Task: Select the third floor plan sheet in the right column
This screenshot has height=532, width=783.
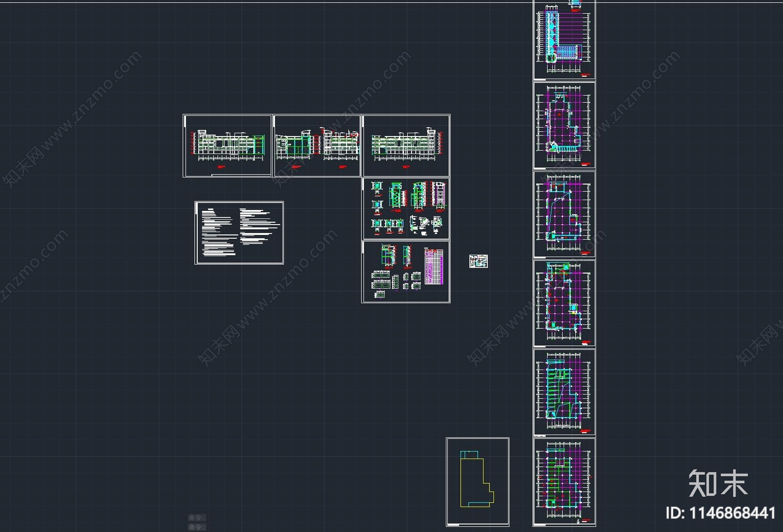Action: click(x=564, y=214)
